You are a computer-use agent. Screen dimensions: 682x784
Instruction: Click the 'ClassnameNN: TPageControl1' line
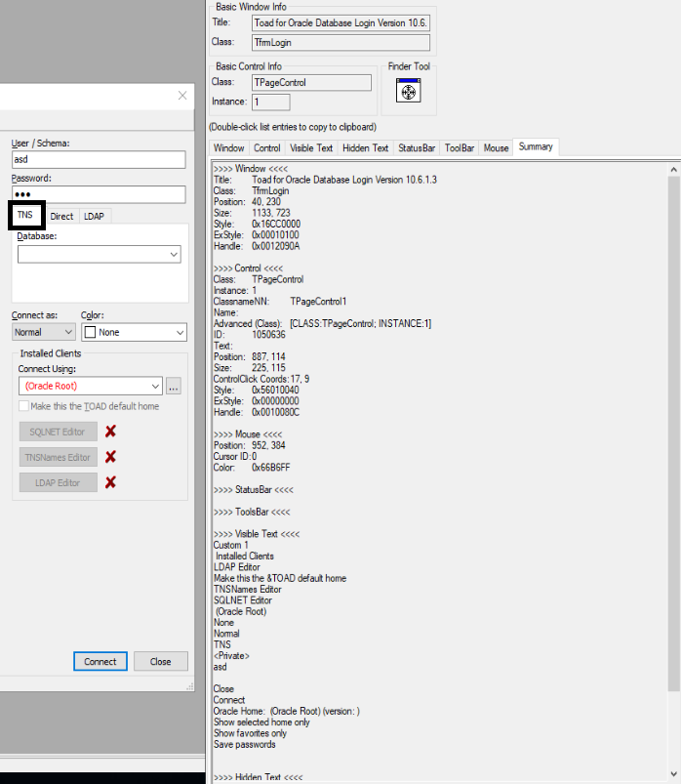click(280, 302)
